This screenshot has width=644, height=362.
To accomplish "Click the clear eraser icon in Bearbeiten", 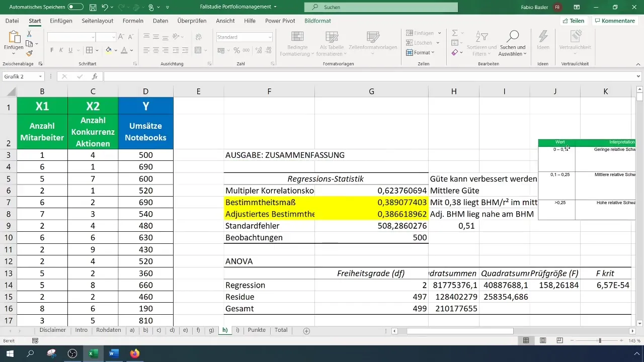I will (454, 52).
